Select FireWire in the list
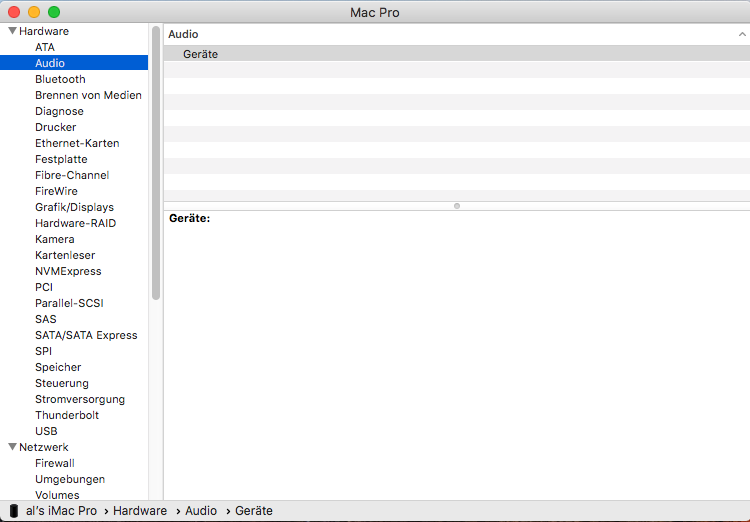Image resolution: width=750 pixels, height=522 pixels. coord(56,191)
